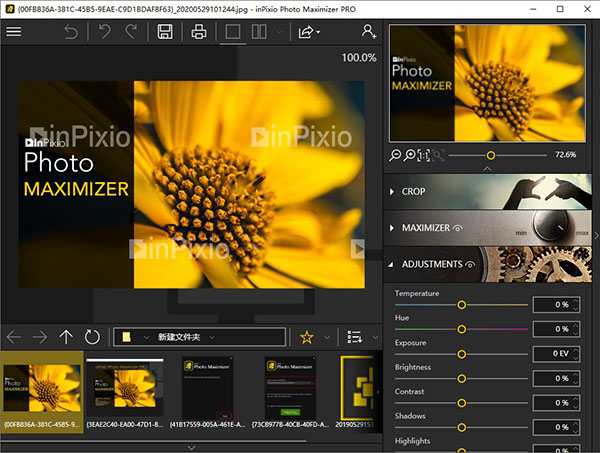Open the hamburger main menu
The width and height of the screenshot is (600, 453).
tap(14, 32)
